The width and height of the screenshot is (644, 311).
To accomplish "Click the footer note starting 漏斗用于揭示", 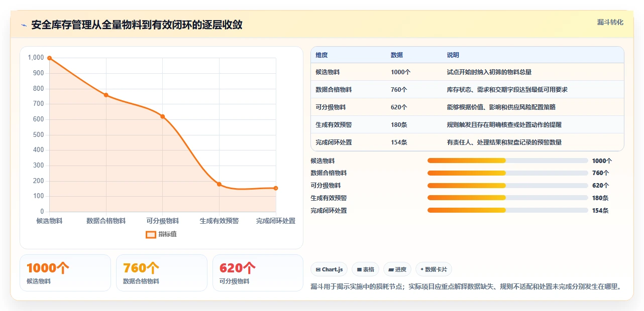I will tap(466, 287).
